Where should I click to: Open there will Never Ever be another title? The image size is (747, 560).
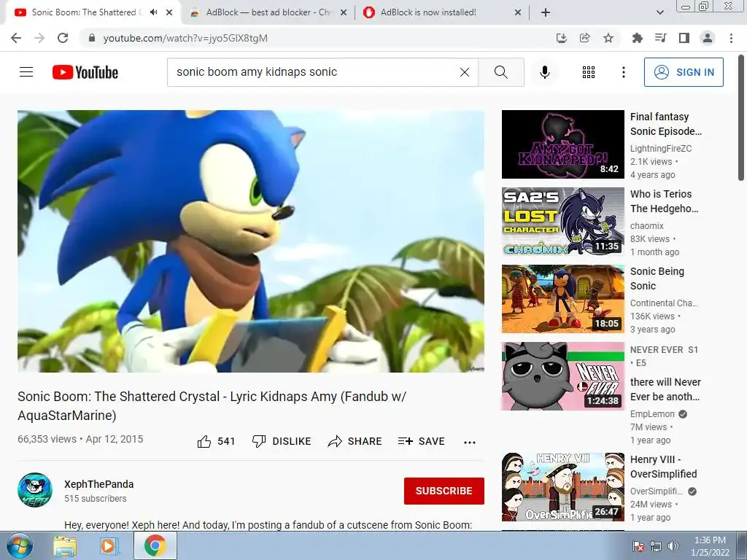[665, 389]
